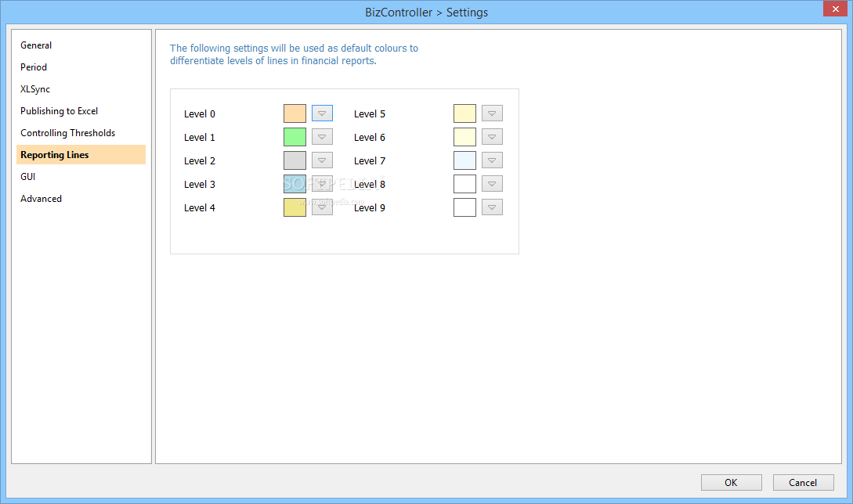
Task: Click the Level 4 yellow colour swatch
Action: pos(295,207)
